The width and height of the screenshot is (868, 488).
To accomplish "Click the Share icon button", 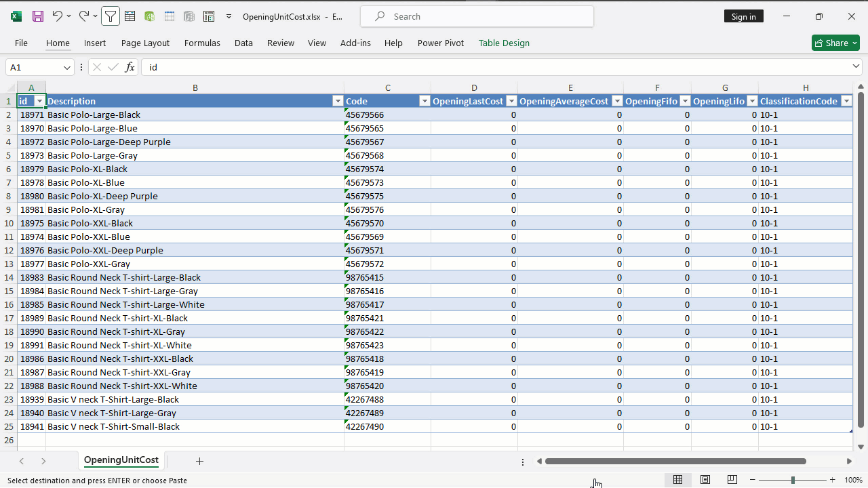I will click(835, 43).
